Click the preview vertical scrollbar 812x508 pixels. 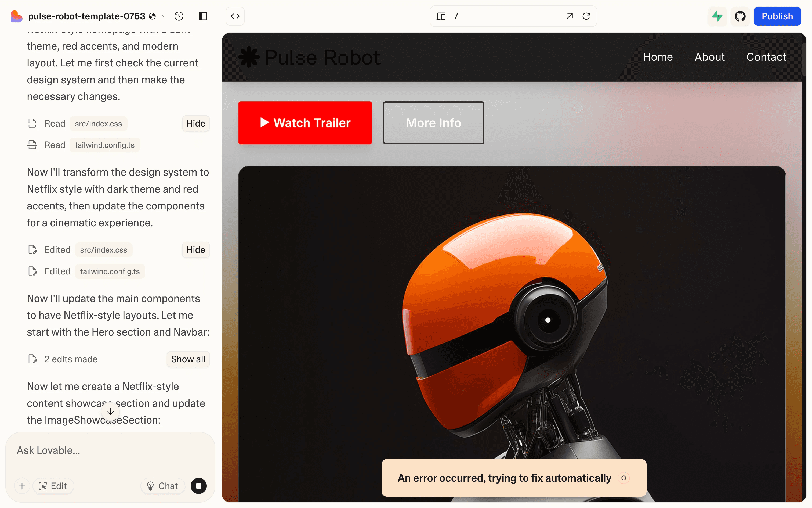tap(804, 59)
